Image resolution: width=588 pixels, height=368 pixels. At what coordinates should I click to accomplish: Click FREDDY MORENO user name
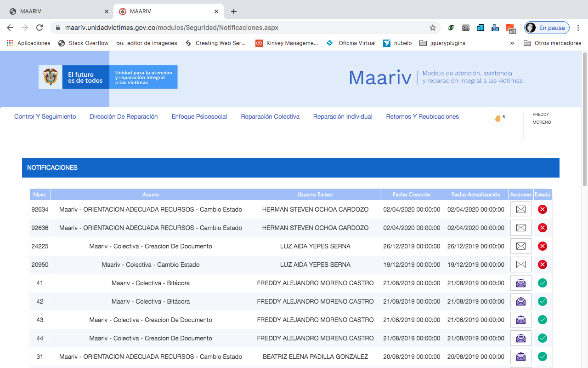coord(542,119)
